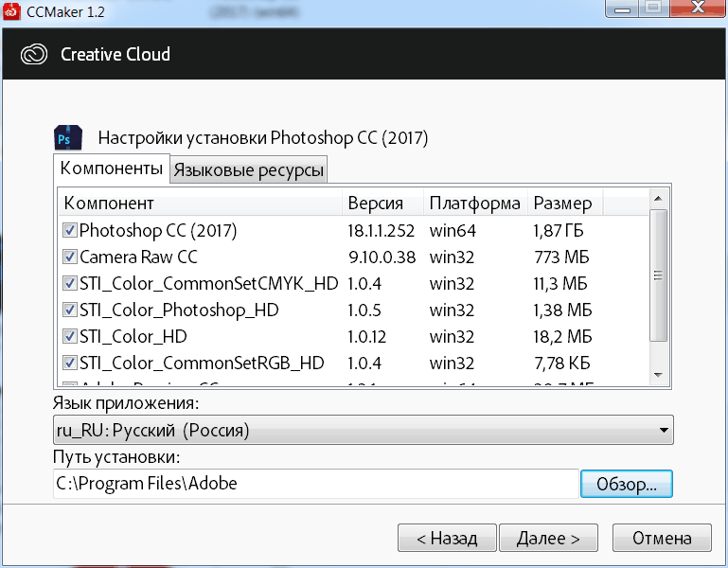Click the component list scrollbar thumb
Screen dimensions: 728x568
[658, 275]
